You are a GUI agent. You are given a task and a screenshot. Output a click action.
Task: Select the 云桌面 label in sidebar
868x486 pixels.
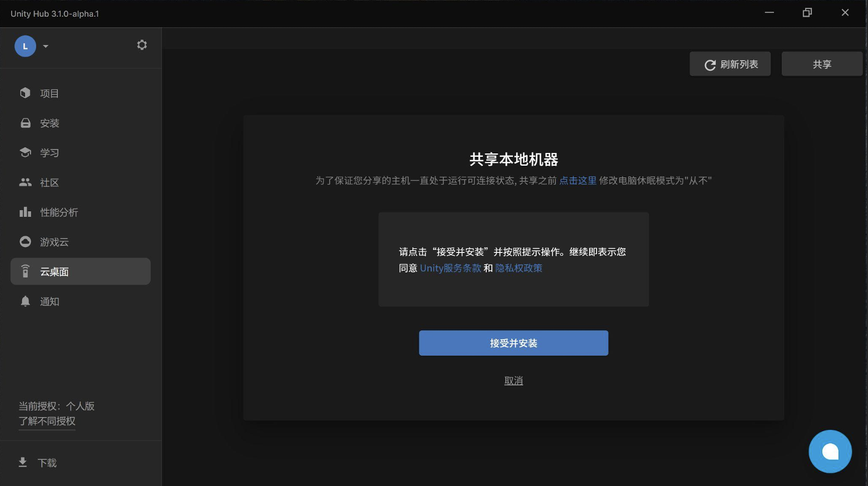click(x=55, y=272)
